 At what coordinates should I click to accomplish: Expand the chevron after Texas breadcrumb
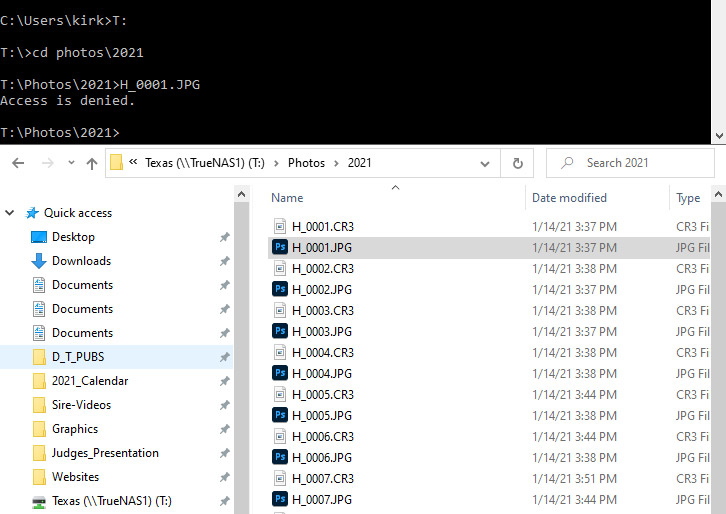click(x=276, y=163)
